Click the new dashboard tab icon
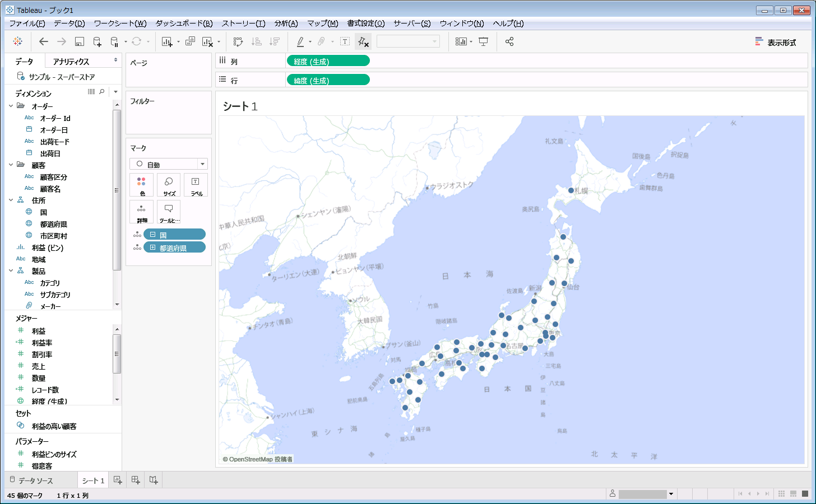This screenshot has height=504, width=816. [136, 480]
